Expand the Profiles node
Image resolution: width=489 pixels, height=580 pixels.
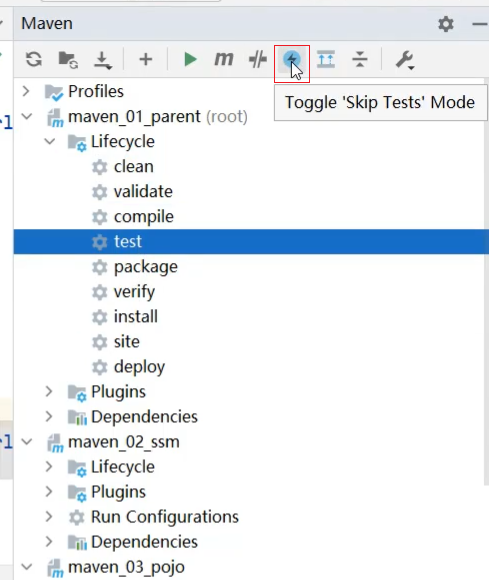pos(26,91)
